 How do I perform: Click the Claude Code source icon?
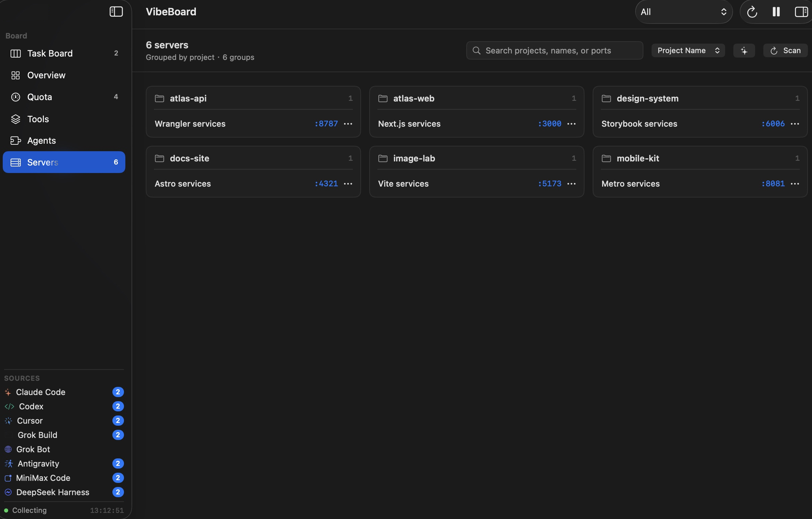tap(8, 392)
